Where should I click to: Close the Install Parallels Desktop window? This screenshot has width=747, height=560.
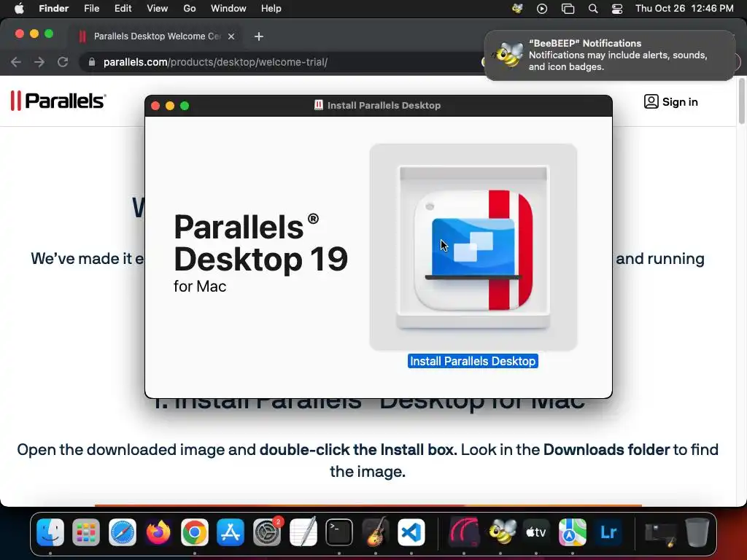tap(155, 106)
